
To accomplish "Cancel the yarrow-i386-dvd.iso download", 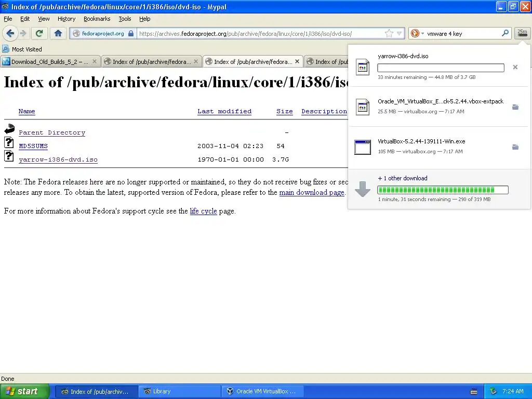I will tap(515, 67).
